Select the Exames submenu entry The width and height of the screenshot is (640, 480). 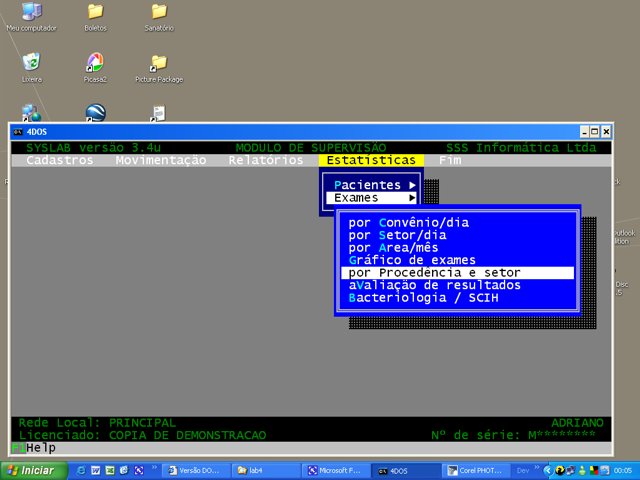(x=371, y=198)
